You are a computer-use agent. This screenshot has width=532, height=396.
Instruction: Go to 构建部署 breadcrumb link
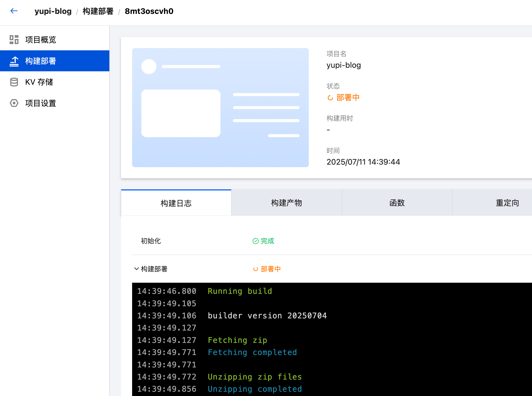tap(98, 11)
